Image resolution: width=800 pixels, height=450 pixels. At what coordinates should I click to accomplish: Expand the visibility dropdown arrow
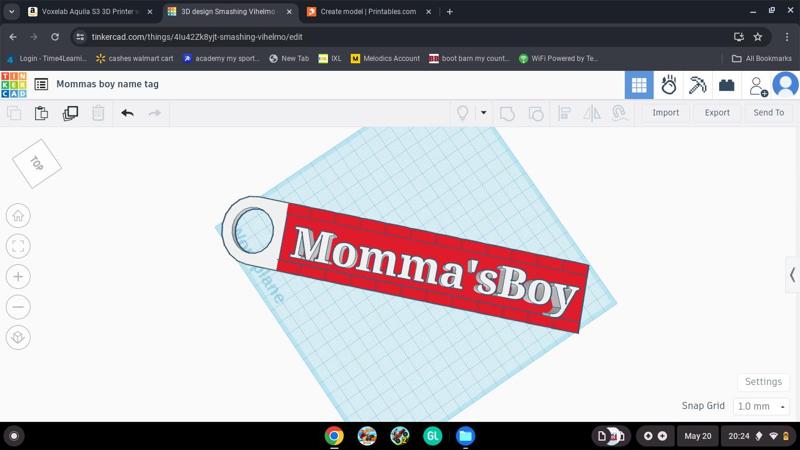click(483, 113)
